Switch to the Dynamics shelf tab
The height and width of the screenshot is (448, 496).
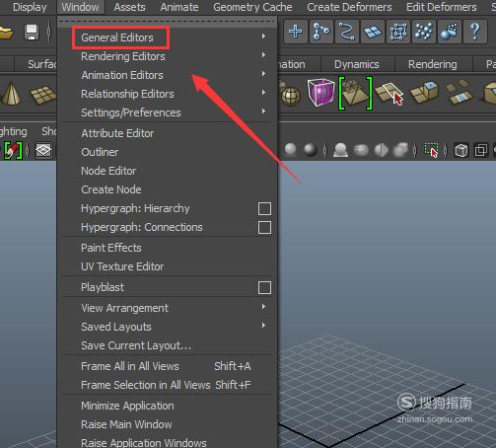pyautogui.click(x=357, y=64)
